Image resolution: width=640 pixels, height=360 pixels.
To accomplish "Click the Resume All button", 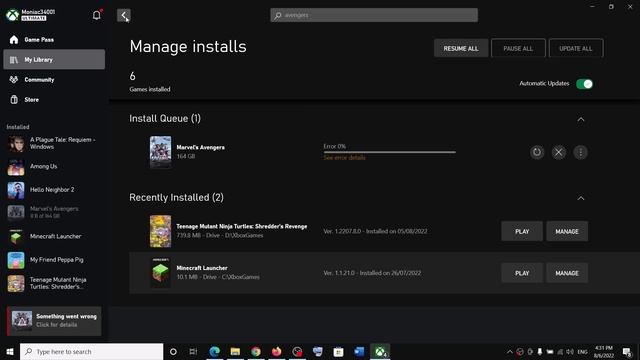I will (x=461, y=48).
